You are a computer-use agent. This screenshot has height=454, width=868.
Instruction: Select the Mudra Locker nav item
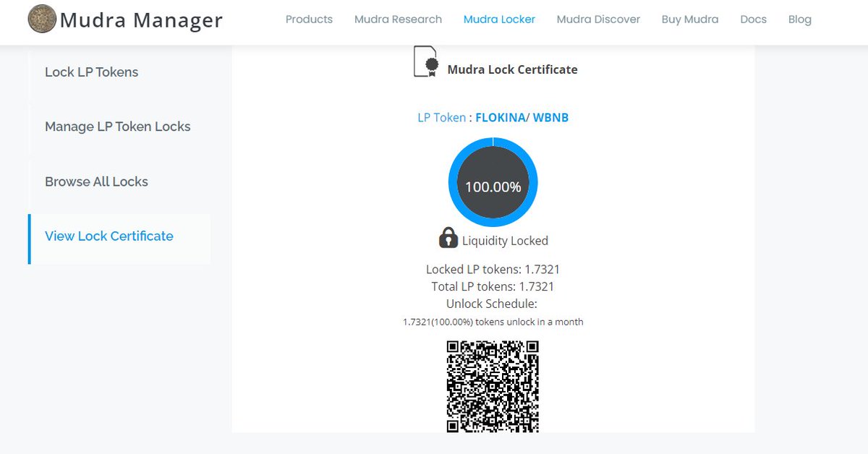[499, 20]
